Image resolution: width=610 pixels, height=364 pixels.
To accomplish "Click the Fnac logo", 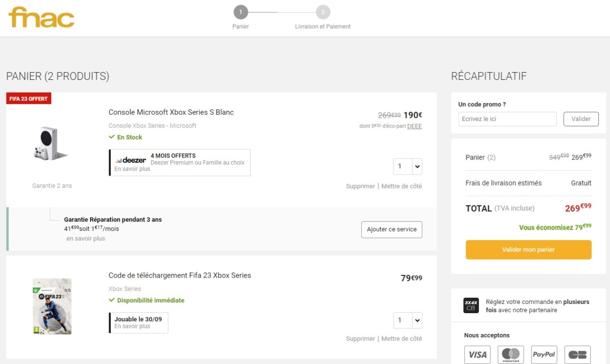I will (41, 17).
